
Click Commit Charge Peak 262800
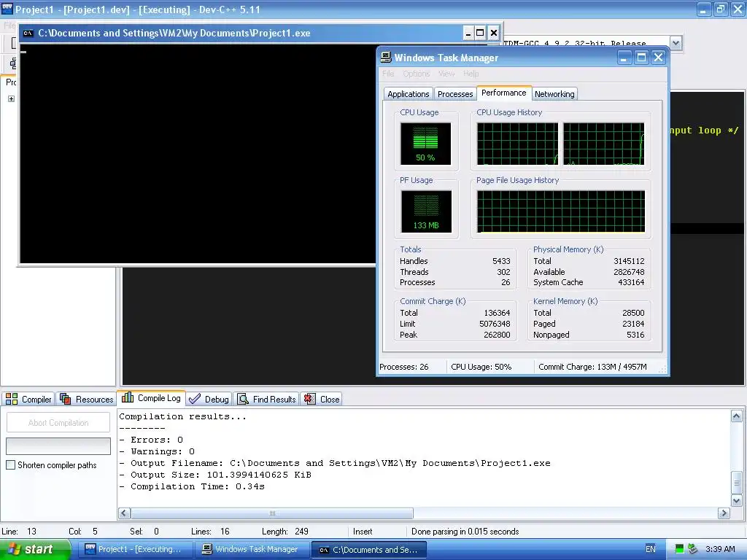tap(497, 335)
